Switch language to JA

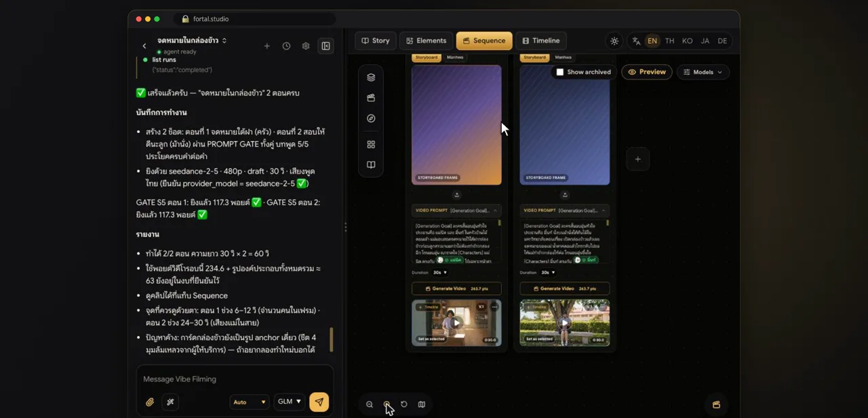point(705,41)
